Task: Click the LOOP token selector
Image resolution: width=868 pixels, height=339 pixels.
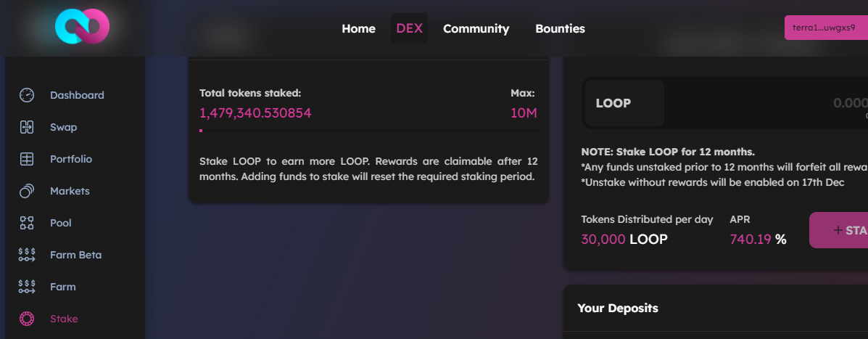Action: (624, 103)
